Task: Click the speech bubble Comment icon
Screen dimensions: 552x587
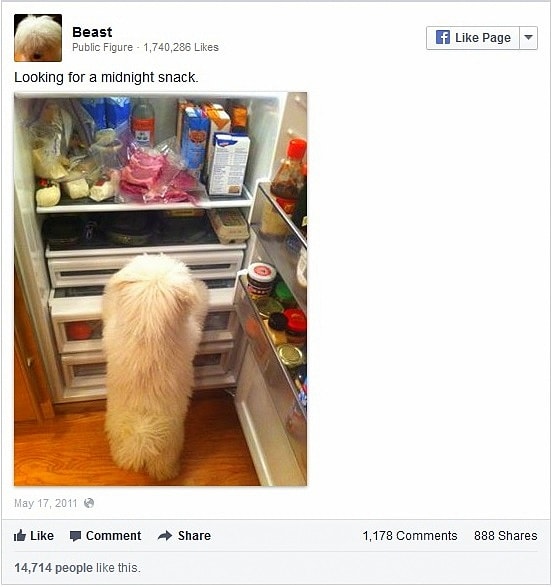Action: coord(75,536)
